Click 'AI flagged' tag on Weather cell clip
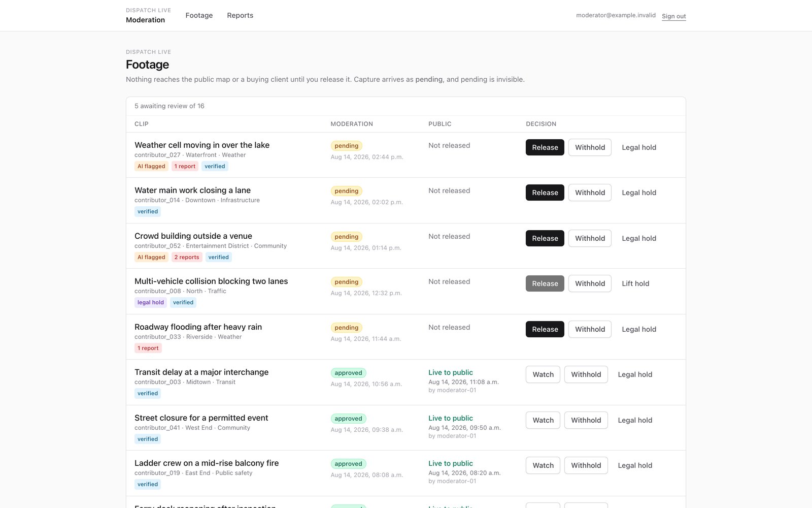 click(x=151, y=166)
